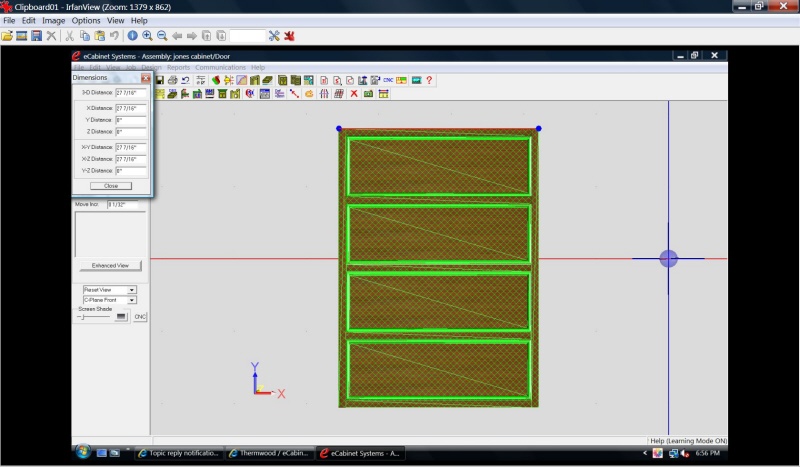This screenshot has height=467, width=800.
Task: Click the Y Distance value field
Action: pos(131,120)
